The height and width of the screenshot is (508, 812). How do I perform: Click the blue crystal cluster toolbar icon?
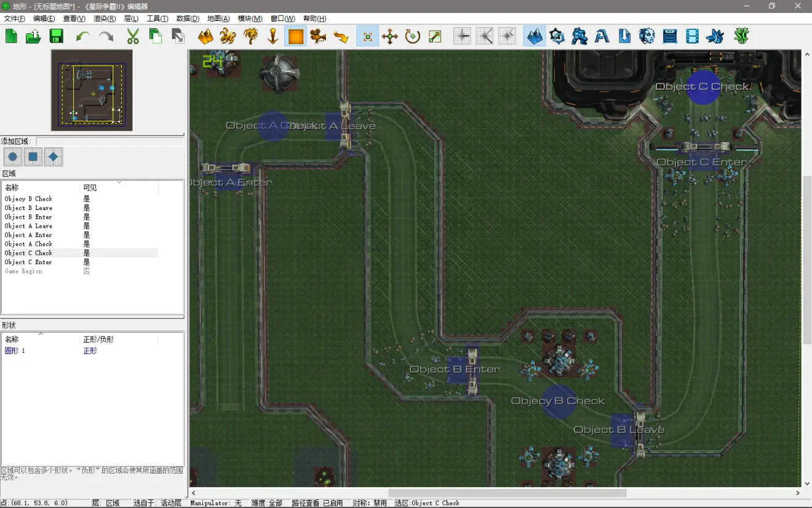coord(715,36)
